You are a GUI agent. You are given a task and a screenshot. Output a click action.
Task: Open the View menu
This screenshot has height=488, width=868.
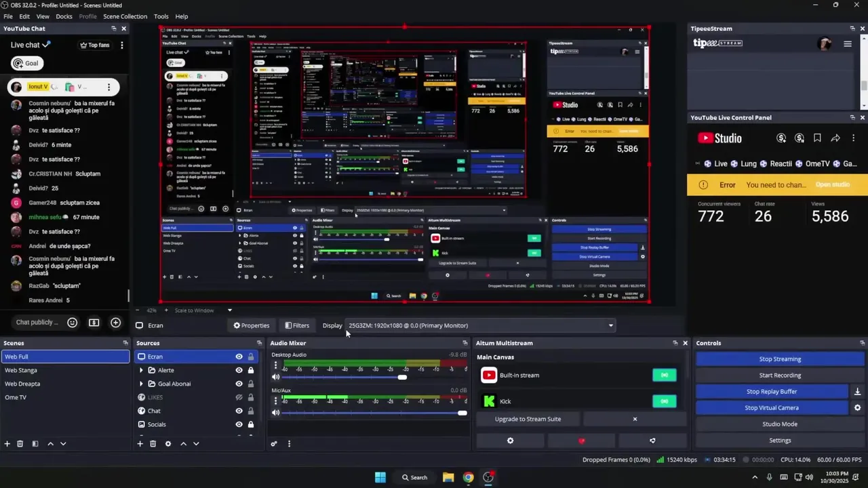coord(43,16)
